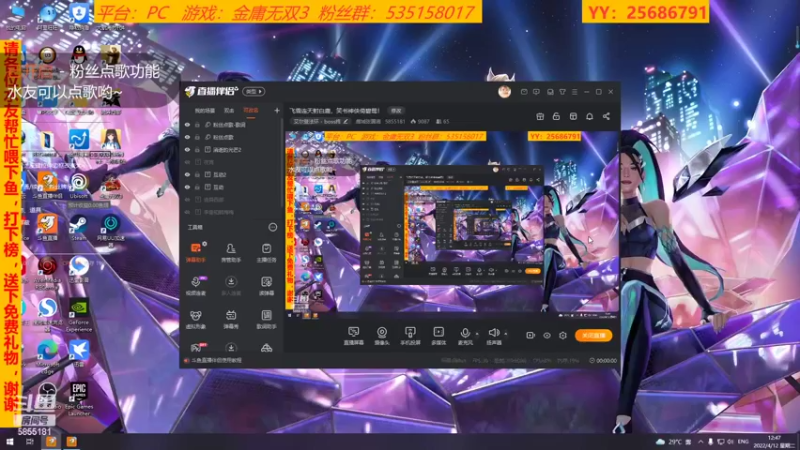Toggle the lock on the 粉丝点歌-歌词 source

point(197,124)
